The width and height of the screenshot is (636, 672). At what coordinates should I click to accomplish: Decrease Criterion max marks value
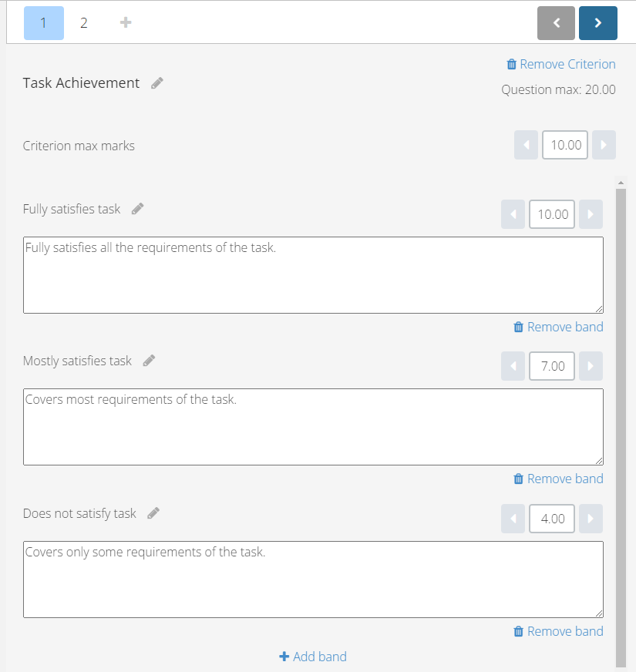526,145
